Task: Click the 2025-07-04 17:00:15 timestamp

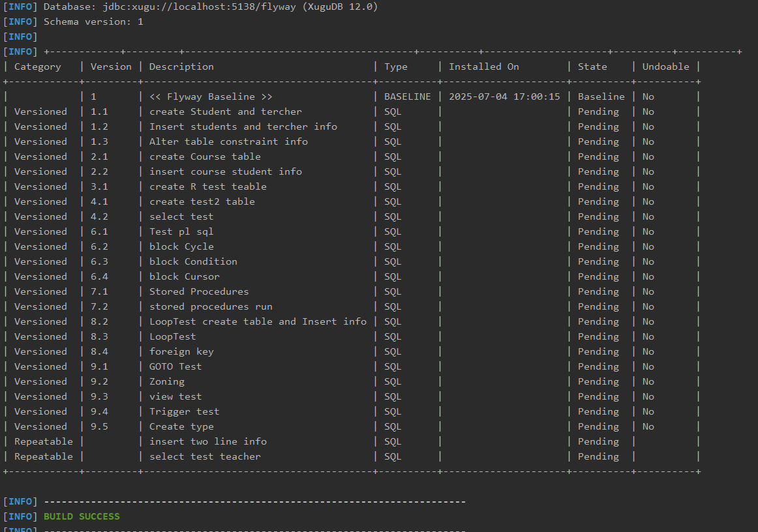Action: point(504,96)
